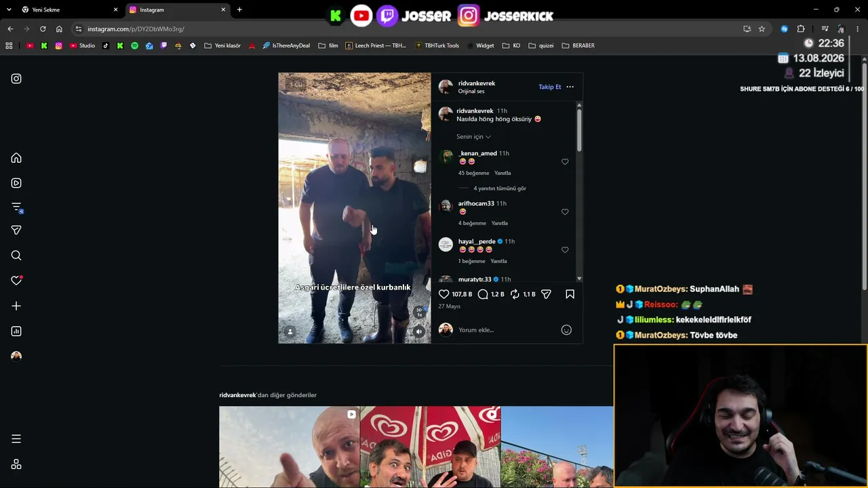Close the Instagram browser tab

point(224,10)
